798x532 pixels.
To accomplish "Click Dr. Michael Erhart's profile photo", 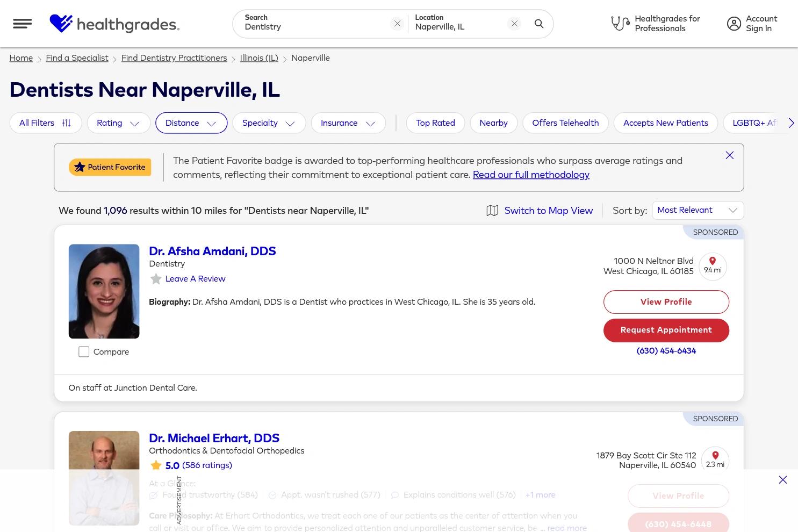I will point(104,478).
